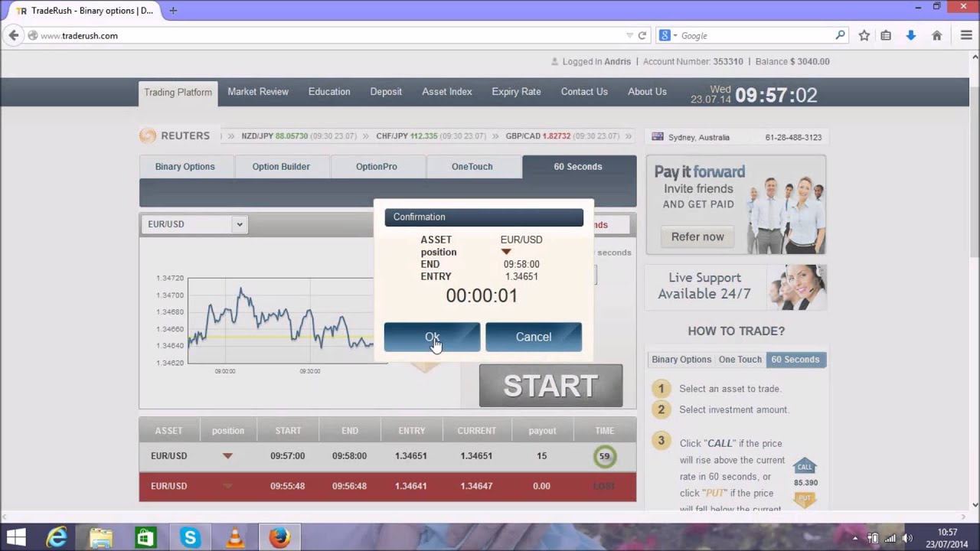Open a new browser tab
This screenshot has width=980, height=551.
click(173, 11)
